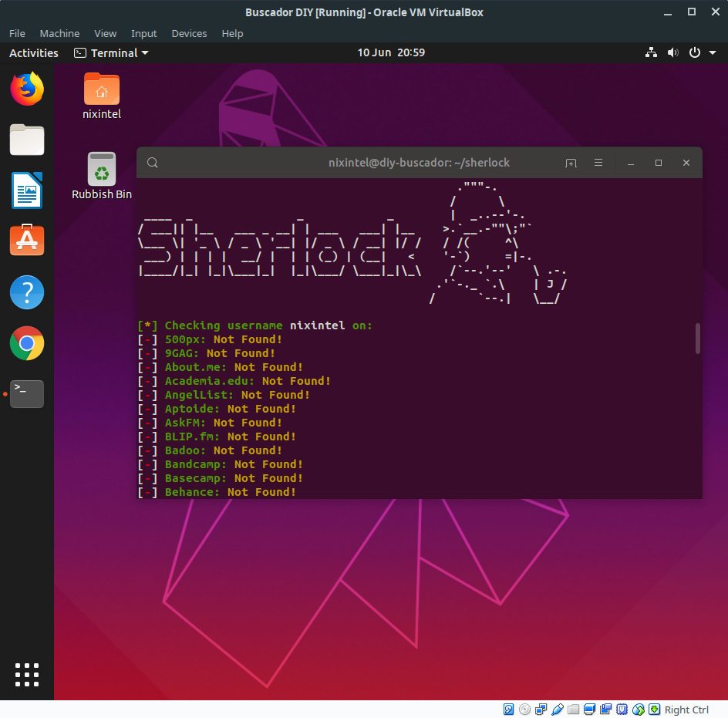Image resolution: width=728 pixels, height=718 pixels.
Task: Open the VirtualBox View menu
Action: (106, 33)
